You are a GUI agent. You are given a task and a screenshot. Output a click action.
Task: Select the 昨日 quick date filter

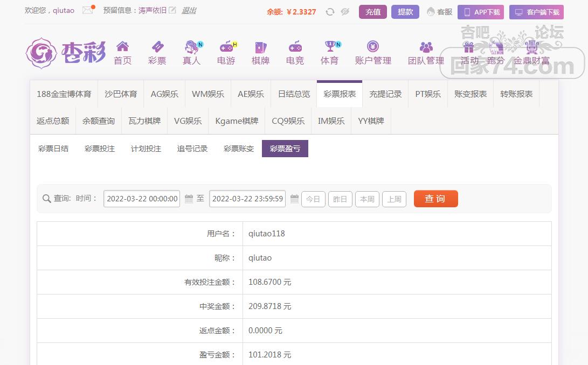340,199
